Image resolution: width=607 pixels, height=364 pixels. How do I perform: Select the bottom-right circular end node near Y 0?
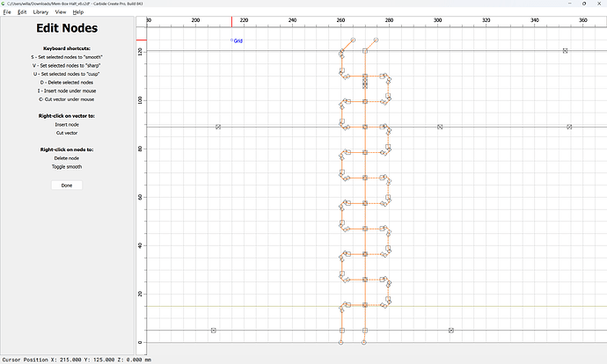(x=364, y=342)
